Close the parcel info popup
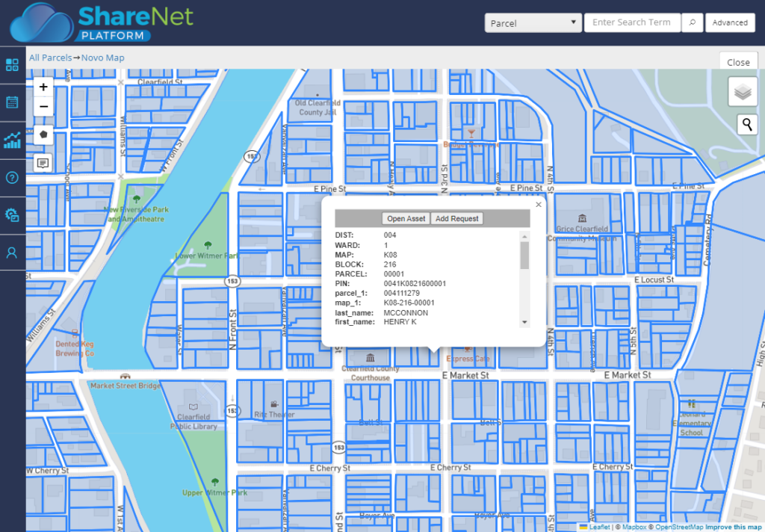 (539, 205)
